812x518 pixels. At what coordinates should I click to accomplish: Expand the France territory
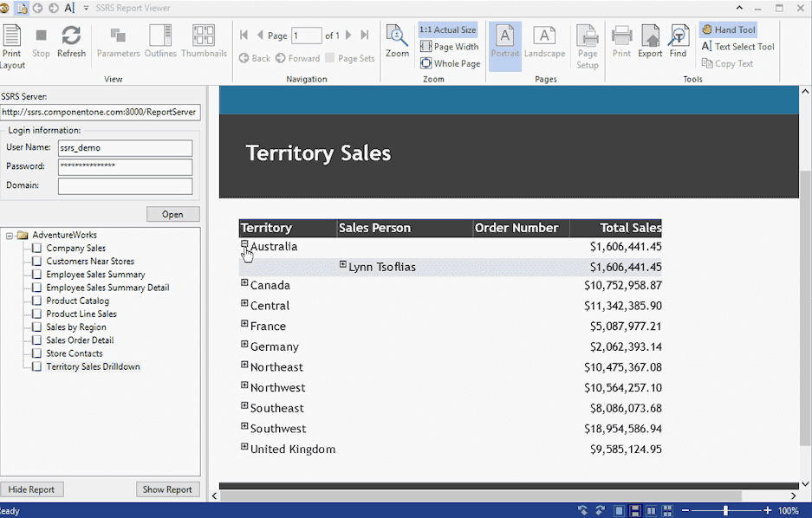click(x=244, y=323)
